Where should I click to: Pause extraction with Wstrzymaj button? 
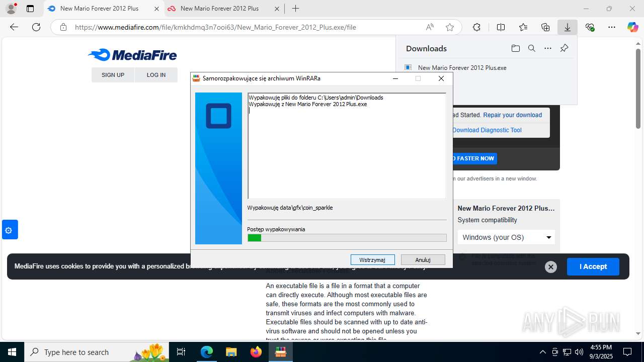click(372, 259)
